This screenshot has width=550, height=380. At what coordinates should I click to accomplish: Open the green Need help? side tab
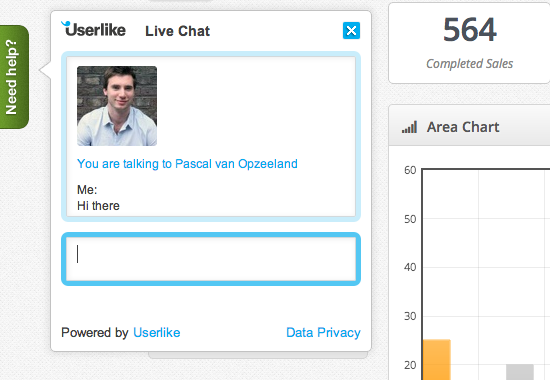click(14, 77)
